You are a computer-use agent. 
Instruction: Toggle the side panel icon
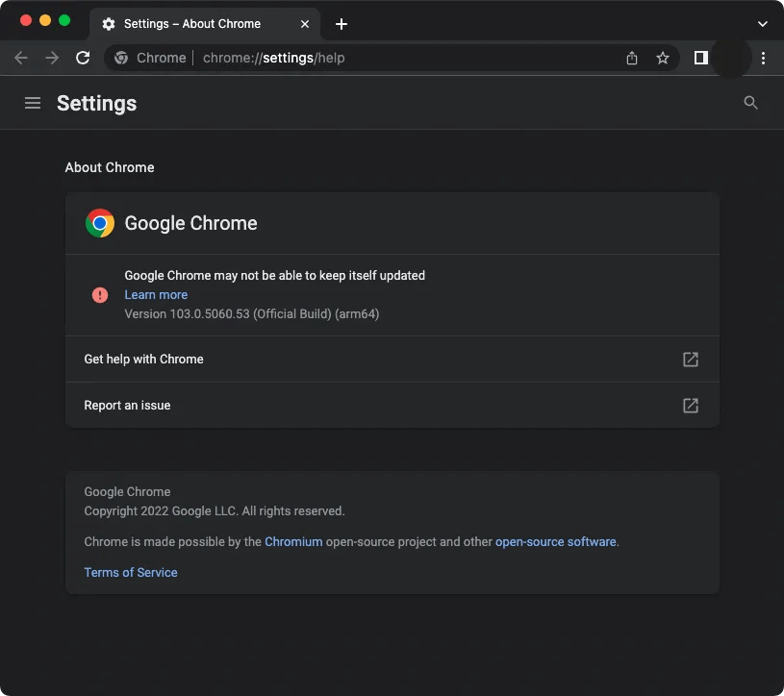(x=701, y=58)
